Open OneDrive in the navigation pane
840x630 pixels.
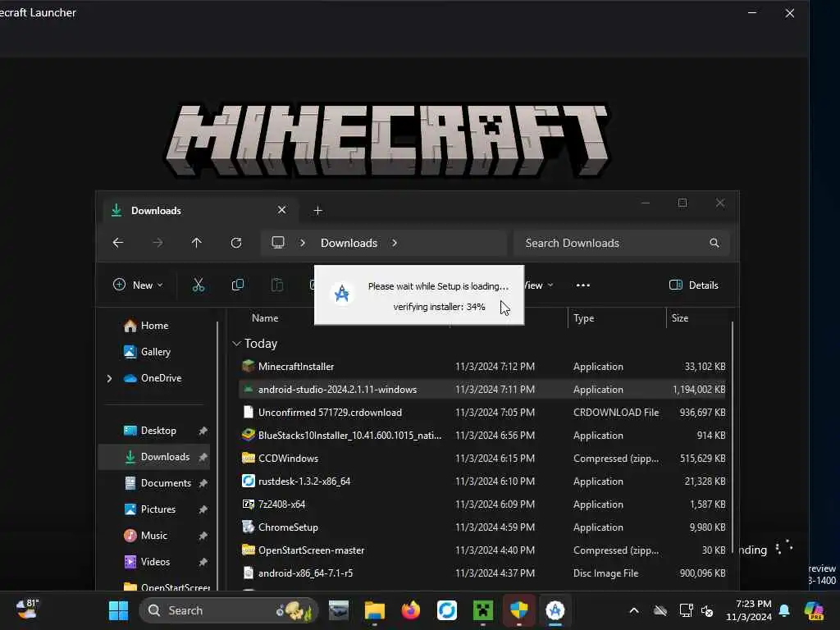pyautogui.click(x=161, y=377)
